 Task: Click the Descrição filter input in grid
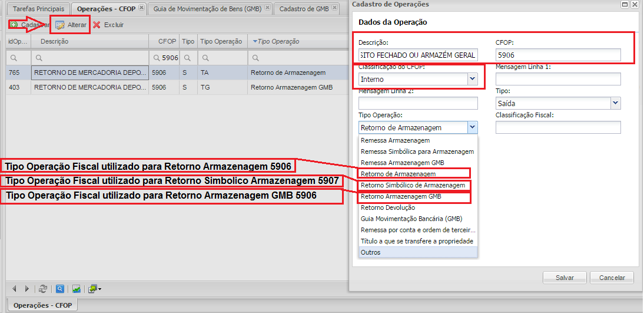click(89, 58)
